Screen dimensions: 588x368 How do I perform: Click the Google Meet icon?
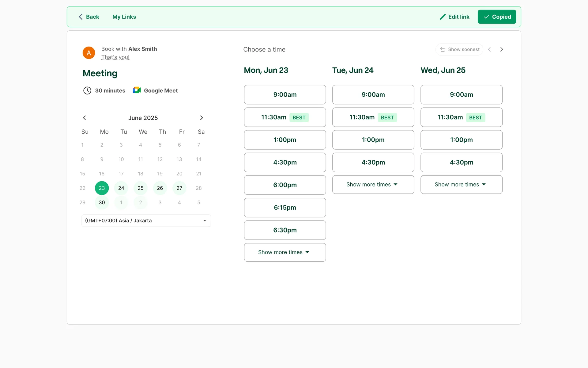tap(137, 90)
